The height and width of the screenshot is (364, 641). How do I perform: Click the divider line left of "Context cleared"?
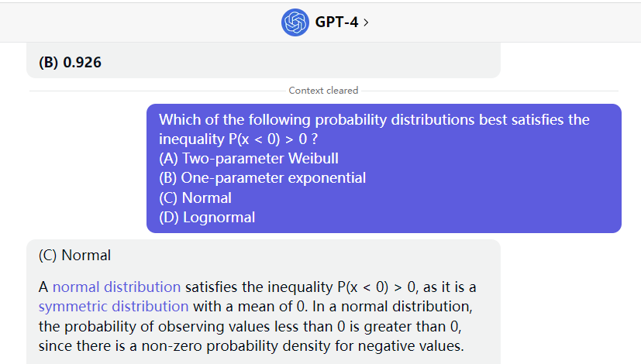click(x=155, y=91)
